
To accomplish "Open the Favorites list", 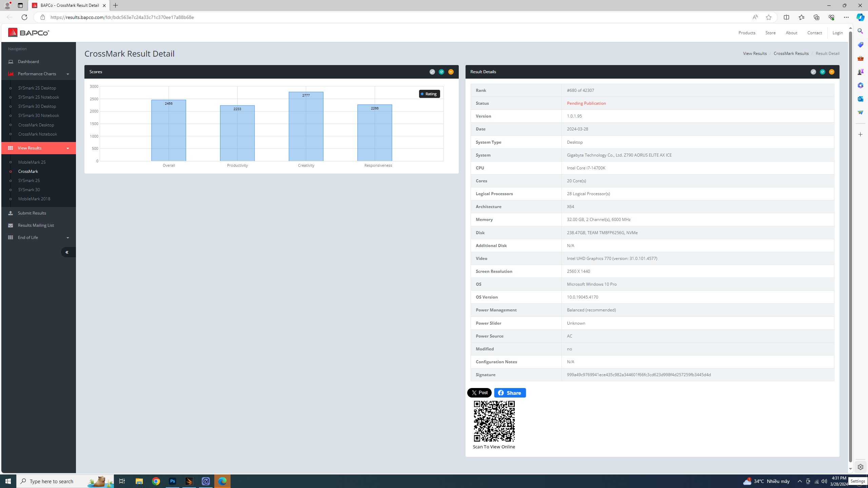I will 801,17.
